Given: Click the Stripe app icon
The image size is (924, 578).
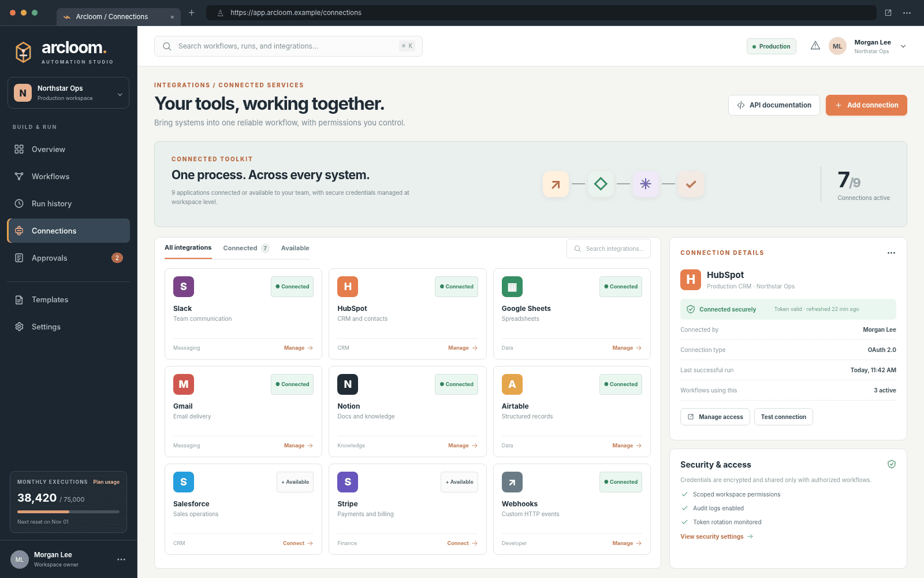Looking at the screenshot, I should pos(348,482).
